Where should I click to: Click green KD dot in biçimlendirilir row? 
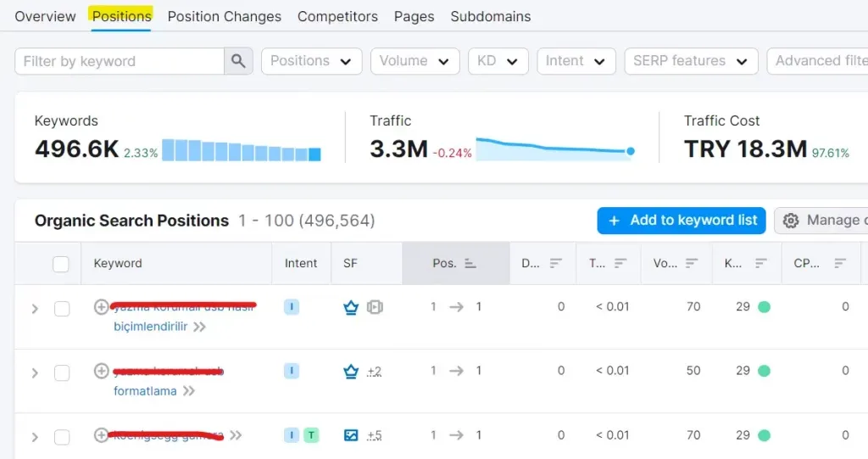pyautogui.click(x=764, y=307)
